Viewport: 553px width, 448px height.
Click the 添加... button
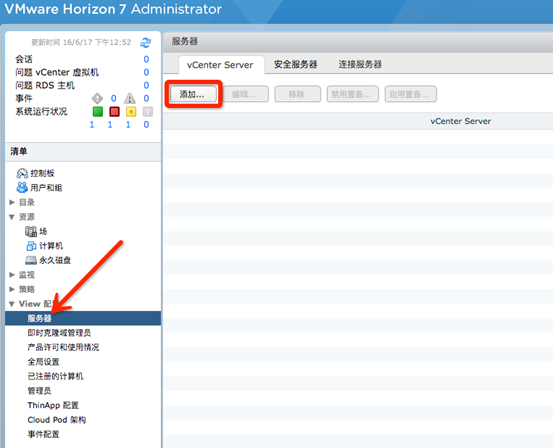tap(193, 94)
